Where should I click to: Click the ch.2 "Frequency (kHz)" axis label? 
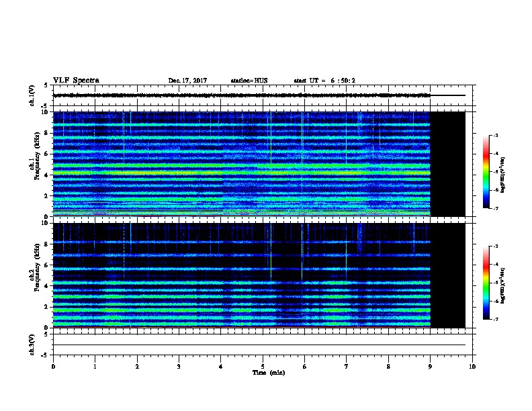(38, 267)
